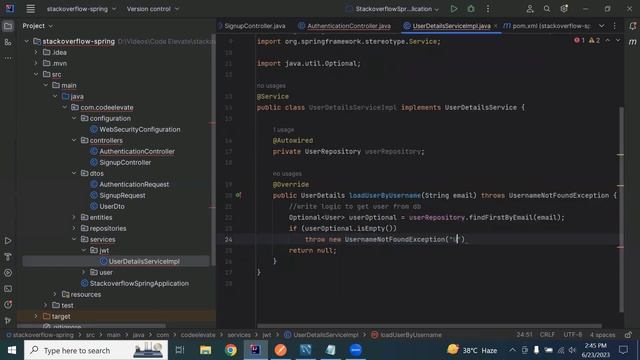This screenshot has width=640, height=360.
Task: Switch to AuthenticationController.java tab
Action: [x=344, y=26]
